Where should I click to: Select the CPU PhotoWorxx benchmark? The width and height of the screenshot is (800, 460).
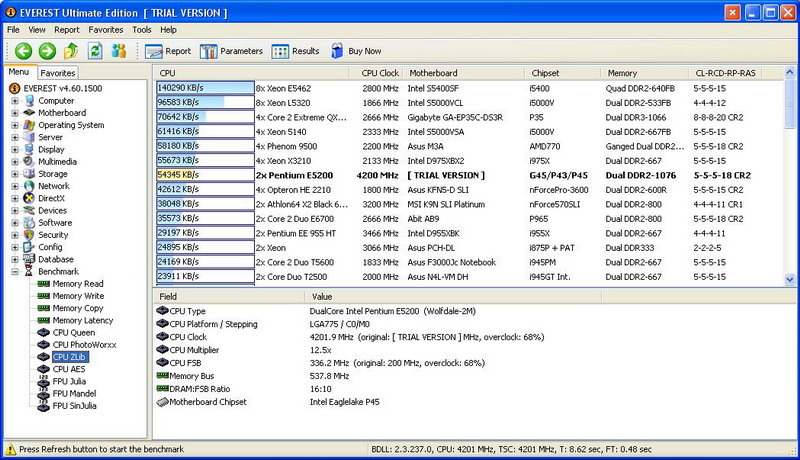pos(84,345)
